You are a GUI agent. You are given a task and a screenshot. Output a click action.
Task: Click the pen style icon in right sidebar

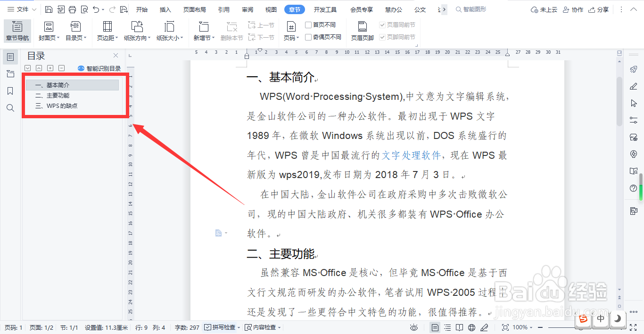tap(634, 86)
